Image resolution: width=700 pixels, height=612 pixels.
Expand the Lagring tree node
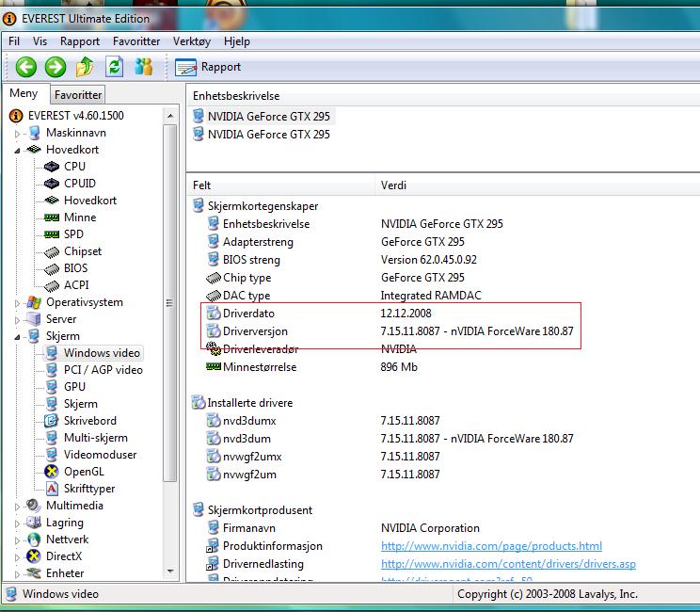(18, 523)
